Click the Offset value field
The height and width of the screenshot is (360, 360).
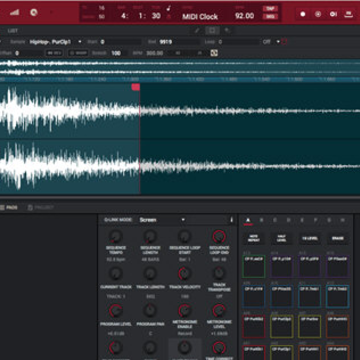(29, 53)
